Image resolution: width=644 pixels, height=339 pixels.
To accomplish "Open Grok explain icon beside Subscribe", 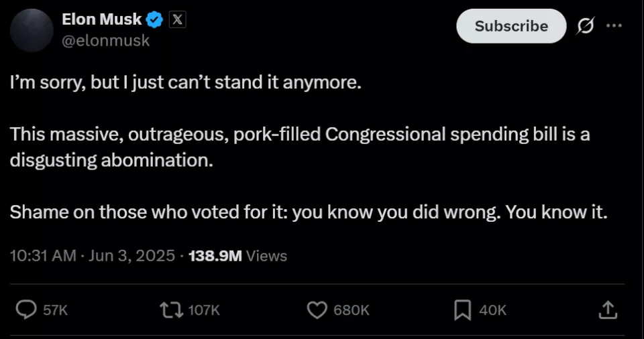I will tap(585, 26).
